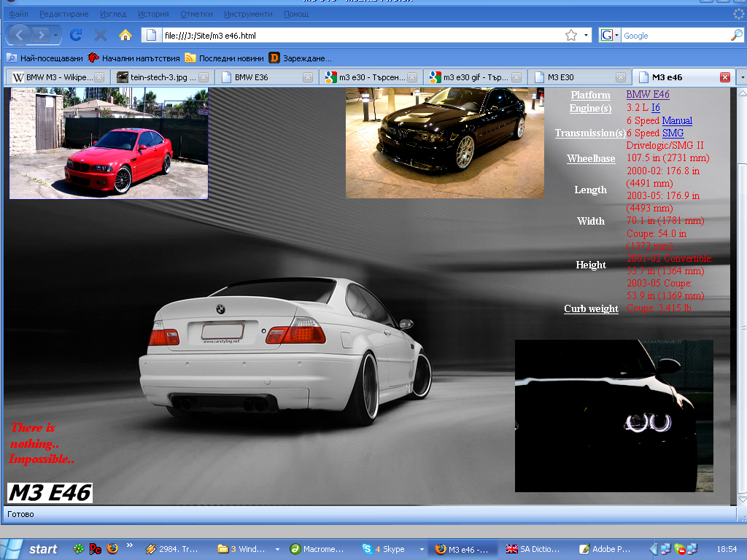Viewport: 747px width, 560px height.
Task: Follow the SMG transmission link
Action: click(673, 133)
